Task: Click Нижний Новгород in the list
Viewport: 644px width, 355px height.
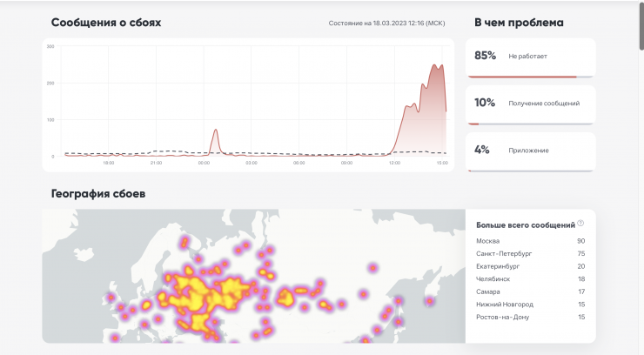Action: point(505,304)
